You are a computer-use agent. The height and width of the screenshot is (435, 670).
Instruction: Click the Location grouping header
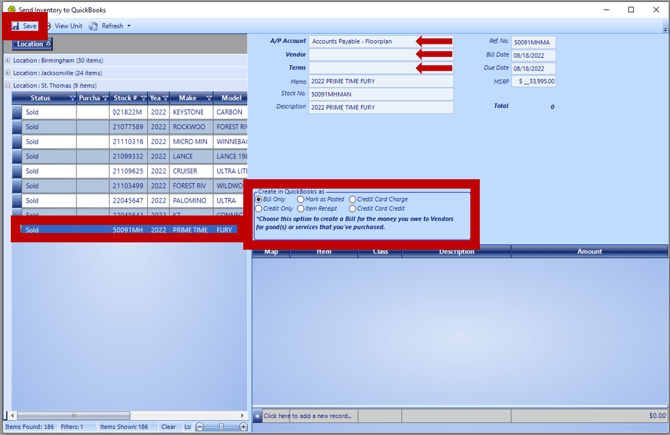pyautogui.click(x=32, y=44)
